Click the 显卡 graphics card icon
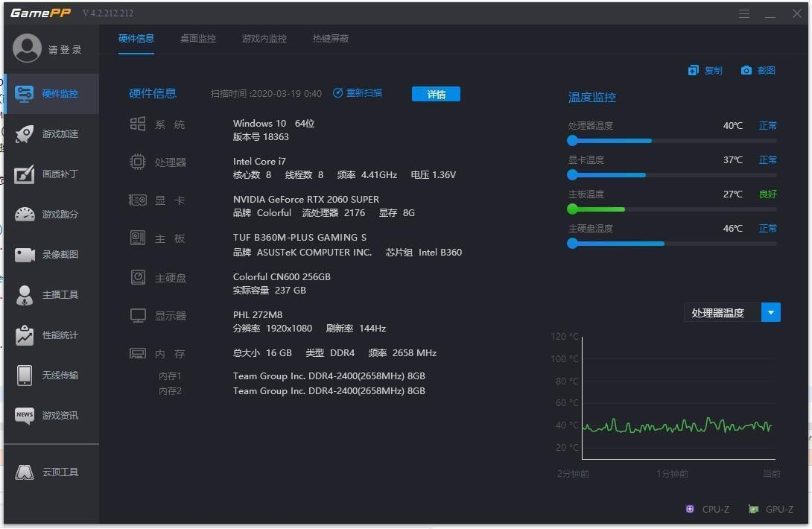 [137, 200]
